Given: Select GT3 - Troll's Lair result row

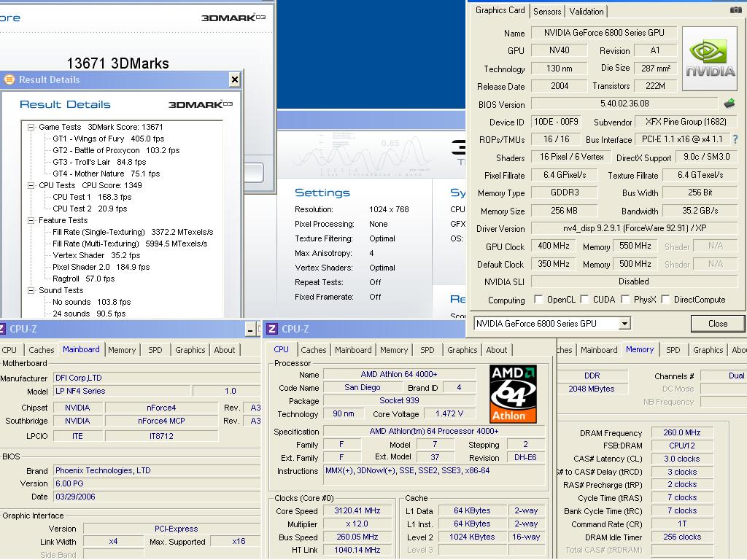Looking at the screenshot, I should (x=99, y=162).
